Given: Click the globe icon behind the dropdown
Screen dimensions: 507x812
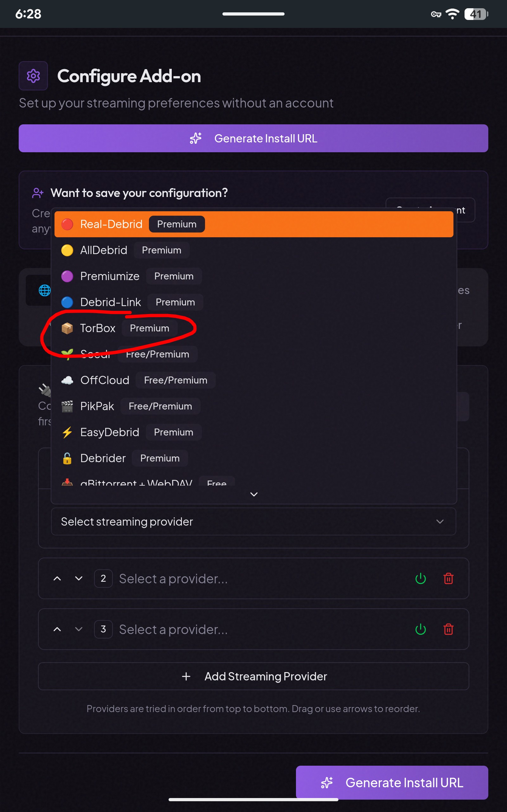Looking at the screenshot, I should (44, 290).
